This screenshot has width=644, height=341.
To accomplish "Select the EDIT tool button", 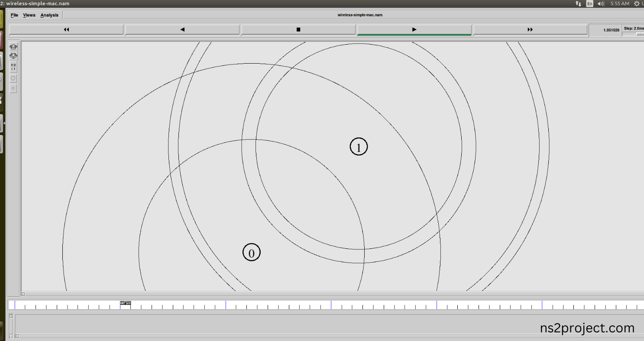I will (13, 67).
